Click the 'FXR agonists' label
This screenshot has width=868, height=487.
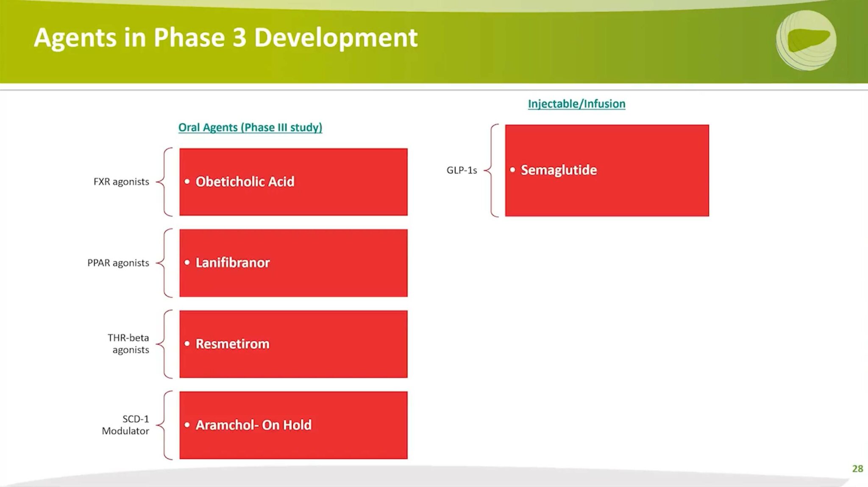(121, 182)
